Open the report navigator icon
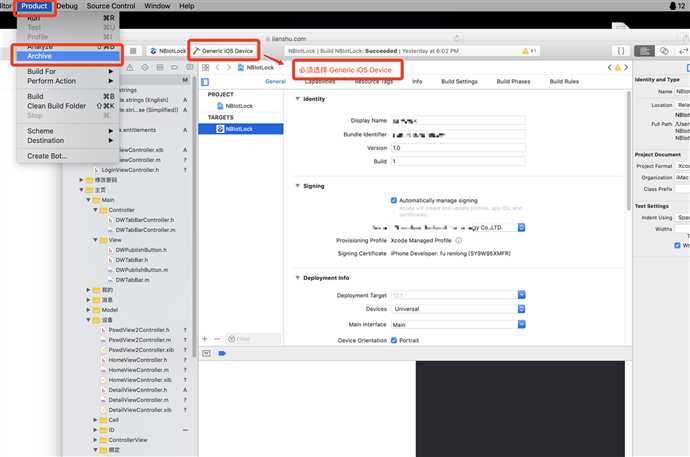 tap(189, 68)
